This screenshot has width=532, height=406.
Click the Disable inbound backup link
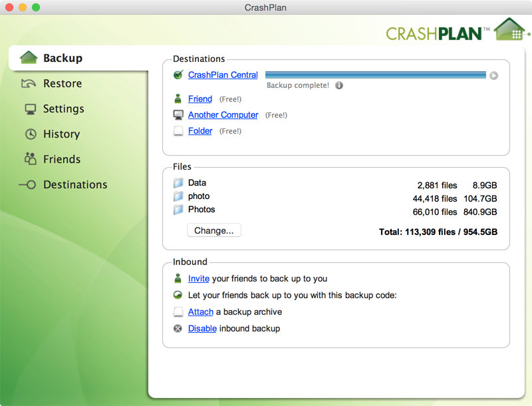(x=202, y=328)
